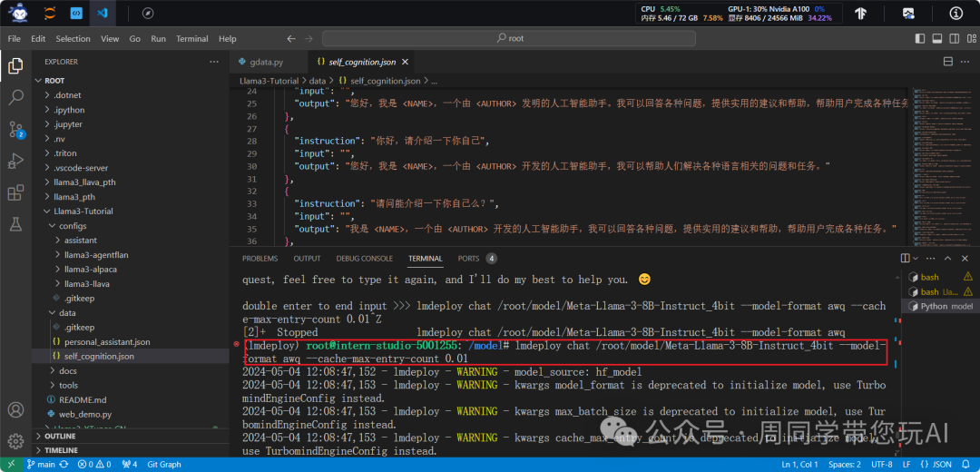
Task: Go back with the left arrow
Action: [x=290, y=39]
